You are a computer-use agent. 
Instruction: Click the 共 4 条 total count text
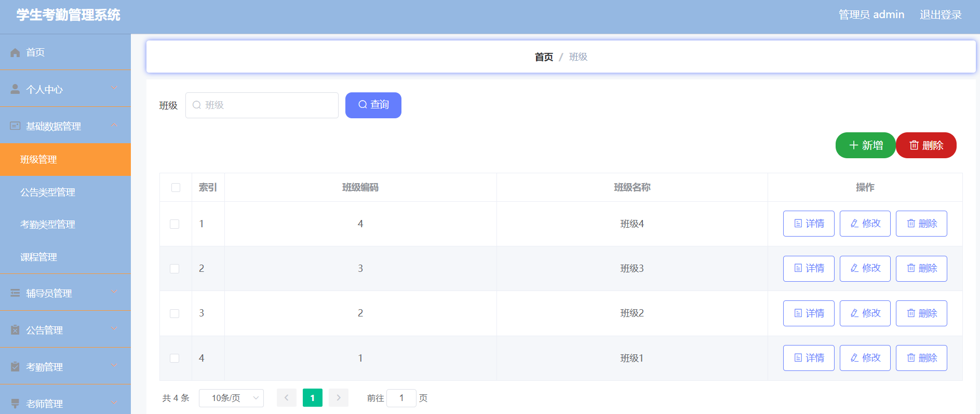click(x=176, y=398)
